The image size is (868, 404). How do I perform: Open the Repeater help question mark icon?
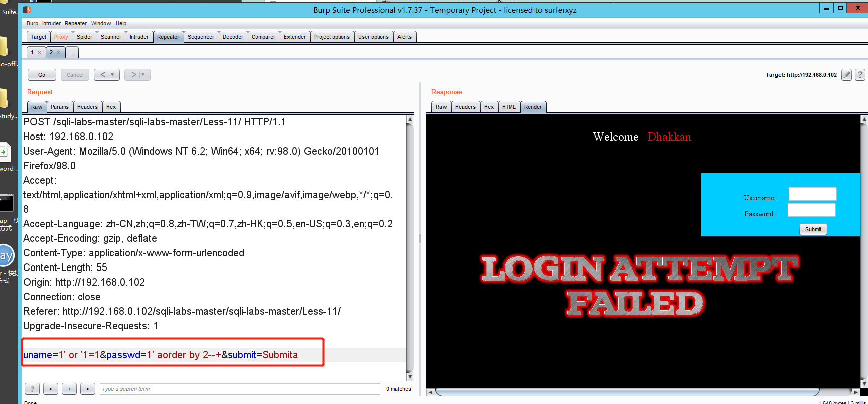(x=860, y=75)
